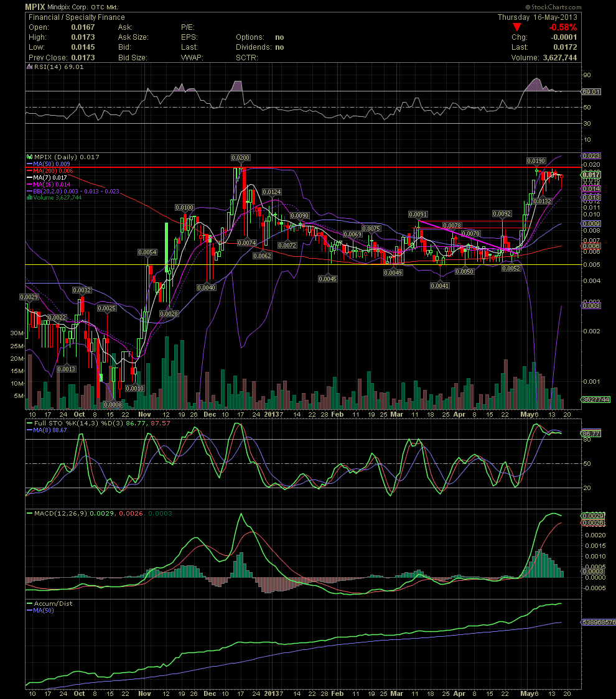Select the 0.0078 price label
This screenshot has height=699, width=616.
452,226
